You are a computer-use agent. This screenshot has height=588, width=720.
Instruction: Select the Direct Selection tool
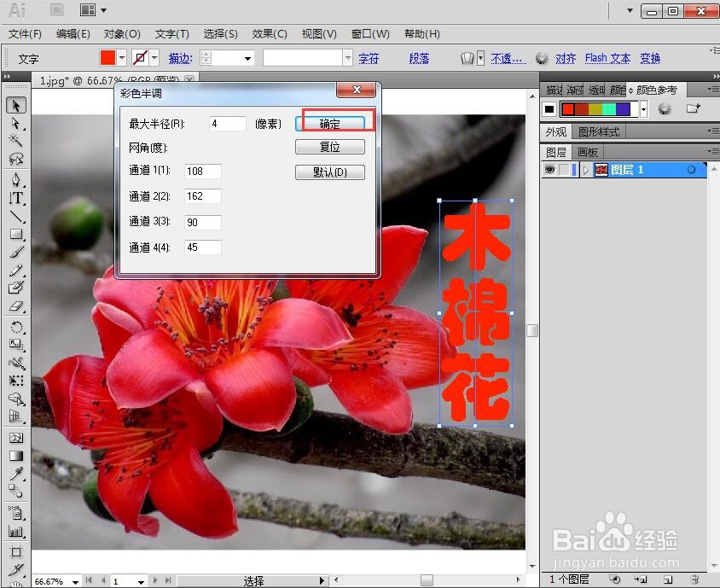coord(16,124)
